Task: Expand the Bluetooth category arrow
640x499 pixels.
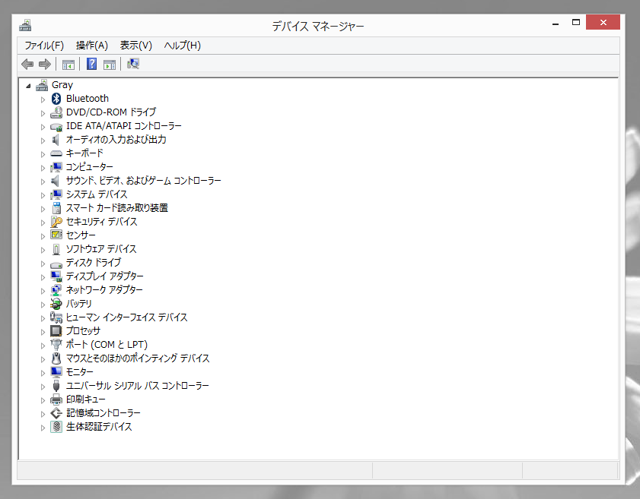Action: tap(43, 99)
